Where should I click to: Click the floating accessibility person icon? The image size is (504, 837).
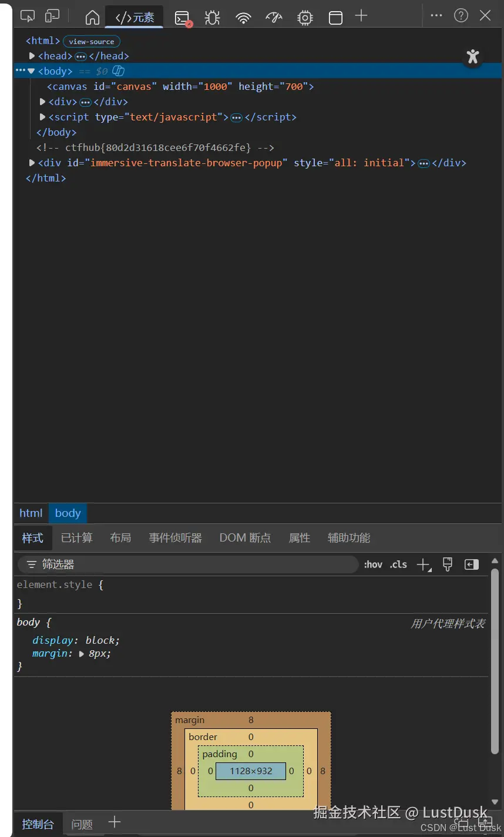(x=473, y=56)
